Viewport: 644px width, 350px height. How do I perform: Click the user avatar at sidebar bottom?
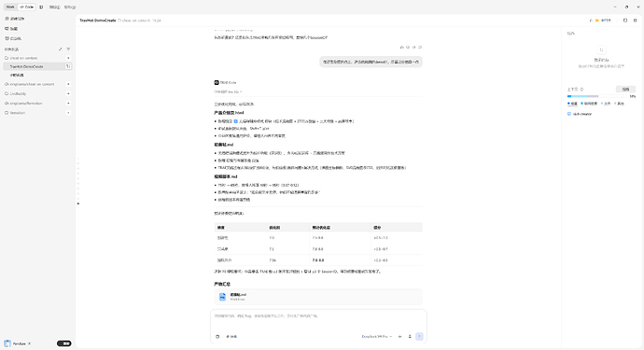pyautogui.click(x=7, y=343)
